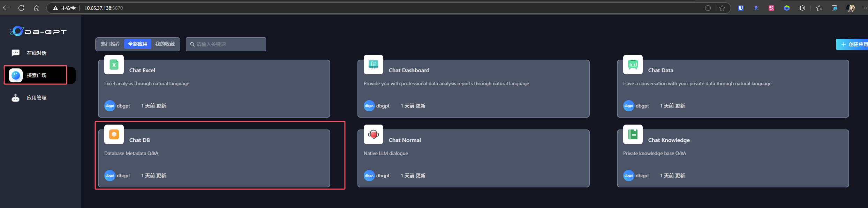Bookmark this page with the star icon
The width and height of the screenshot is (868, 208).
tap(722, 8)
